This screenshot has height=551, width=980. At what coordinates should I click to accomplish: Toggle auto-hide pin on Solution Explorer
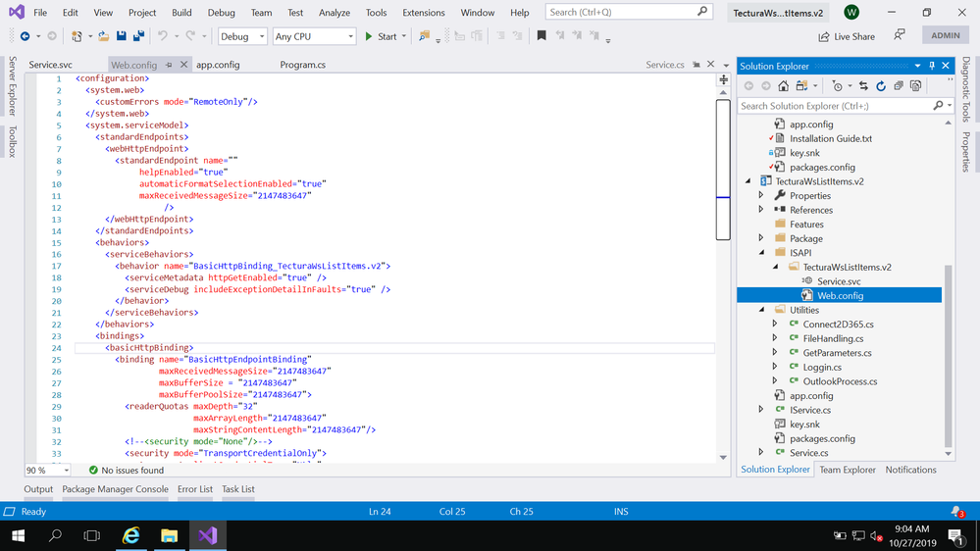(x=932, y=66)
